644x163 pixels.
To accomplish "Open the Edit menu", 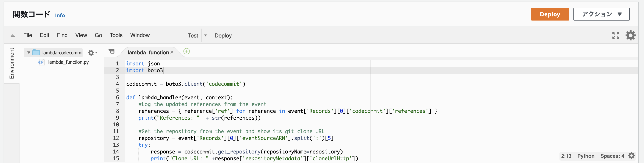I will [x=45, y=35].
